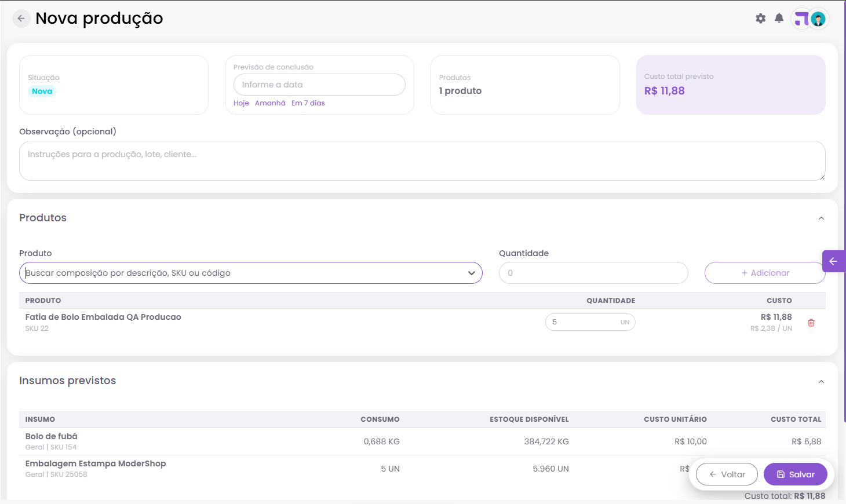Delete Fatia de Bolo Embalada row with trash icon
Viewport: 846px width, 504px height.
click(811, 323)
